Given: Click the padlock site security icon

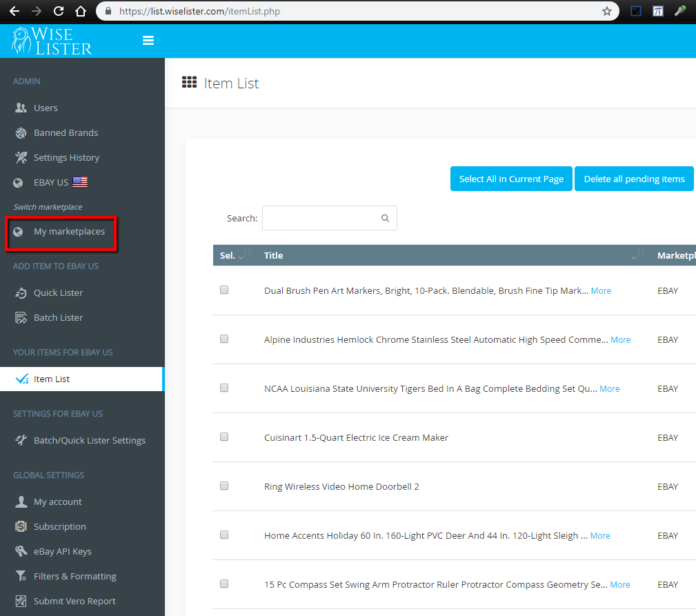Looking at the screenshot, I should 108,11.
